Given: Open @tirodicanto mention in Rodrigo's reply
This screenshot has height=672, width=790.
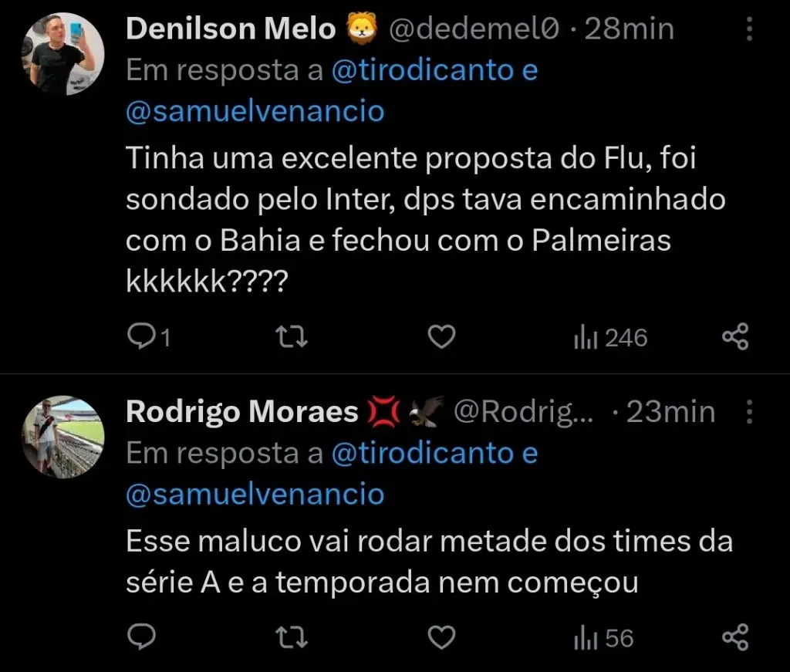Looking at the screenshot, I should point(422,454).
